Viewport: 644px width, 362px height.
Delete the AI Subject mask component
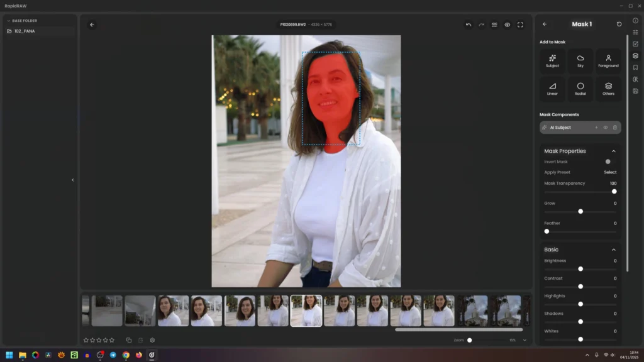coord(614,128)
